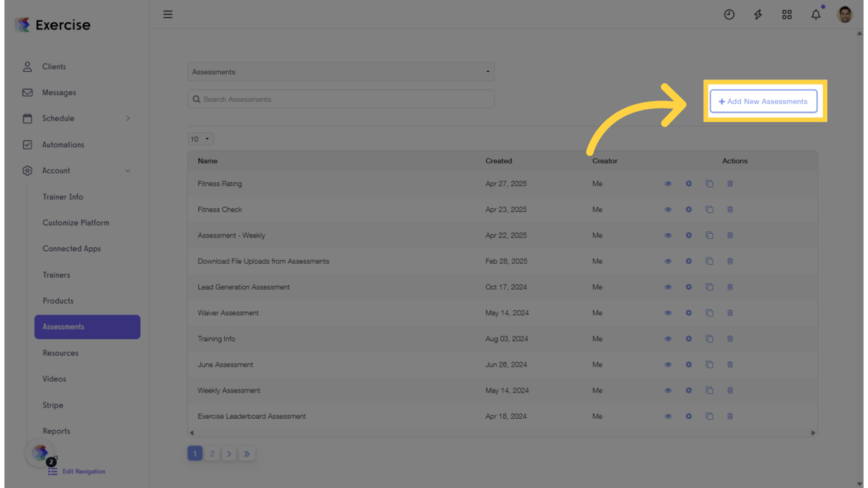
Task: Preview Weekly Assessment with eye icon
Action: pyautogui.click(x=668, y=391)
